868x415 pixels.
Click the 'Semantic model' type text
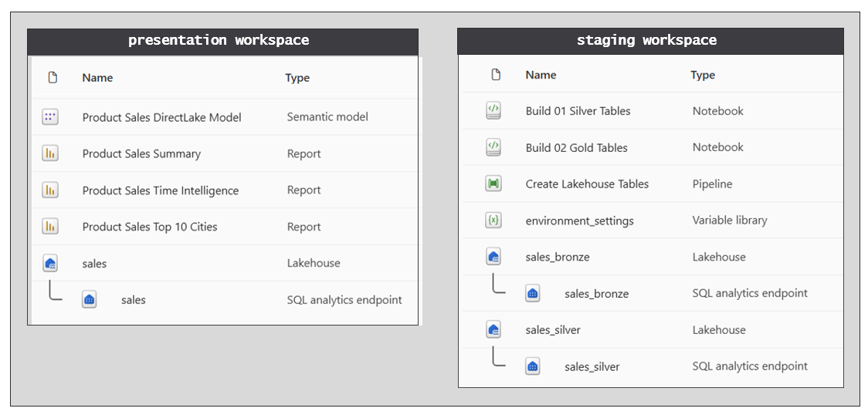[327, 116]
